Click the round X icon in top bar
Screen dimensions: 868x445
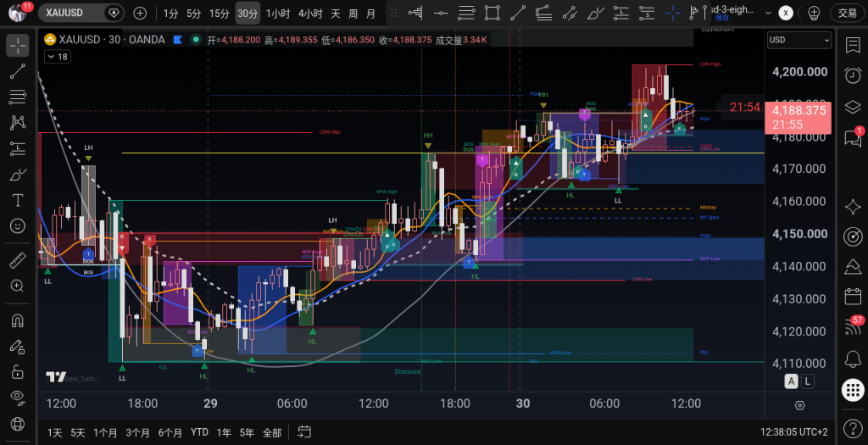pyautogui.click(x=786, y=14)
